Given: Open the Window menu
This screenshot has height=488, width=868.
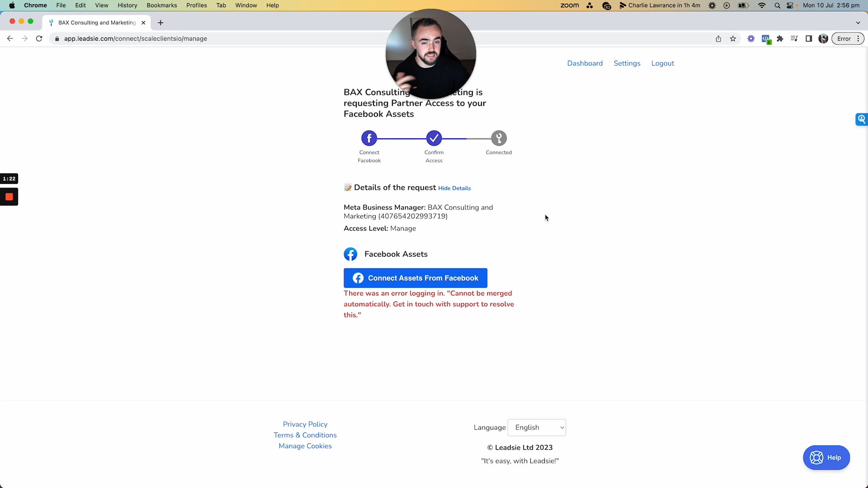Looking at the screenshot, I should [x=246, y=5].
